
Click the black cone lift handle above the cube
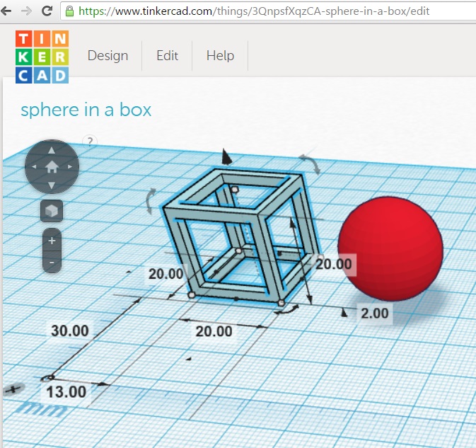(226, 156)
